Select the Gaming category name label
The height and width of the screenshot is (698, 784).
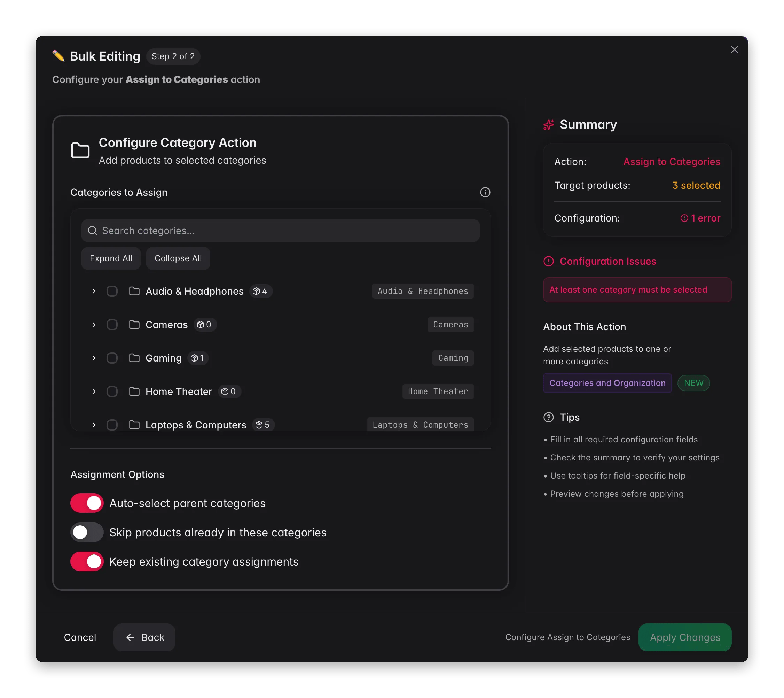pos(163,358)
